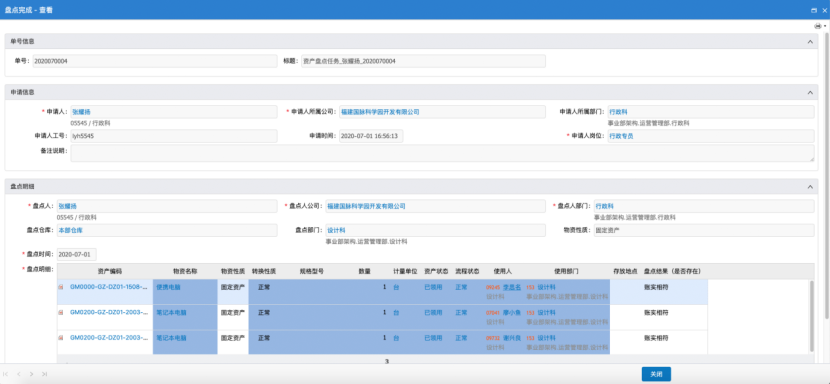Open 张耀扬 link in 盘点人 field
This screenshot has height=384, width=830.
pyautogui.click(x=68, y=206)
